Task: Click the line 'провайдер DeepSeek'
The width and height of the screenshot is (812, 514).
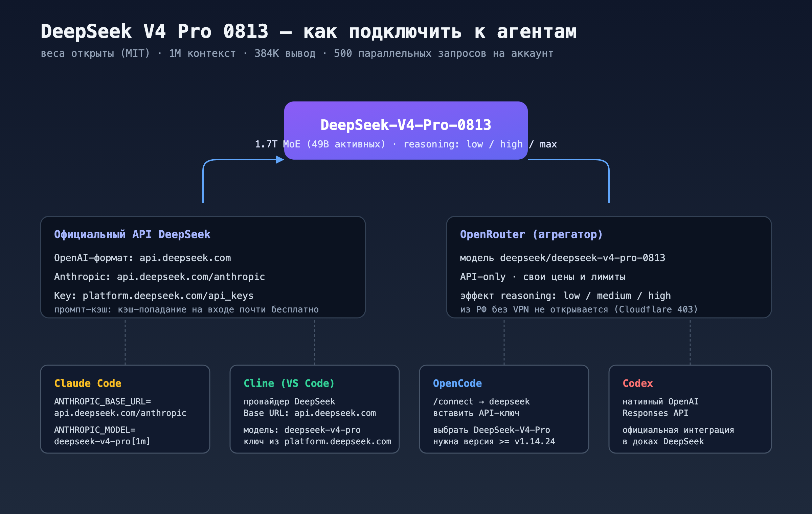Action: [x=289, y=402]
